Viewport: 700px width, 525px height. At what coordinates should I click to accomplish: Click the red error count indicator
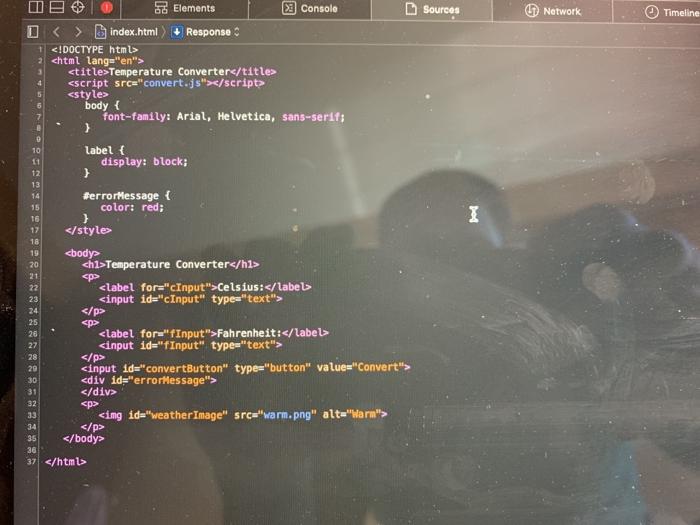tap(106, 7)
